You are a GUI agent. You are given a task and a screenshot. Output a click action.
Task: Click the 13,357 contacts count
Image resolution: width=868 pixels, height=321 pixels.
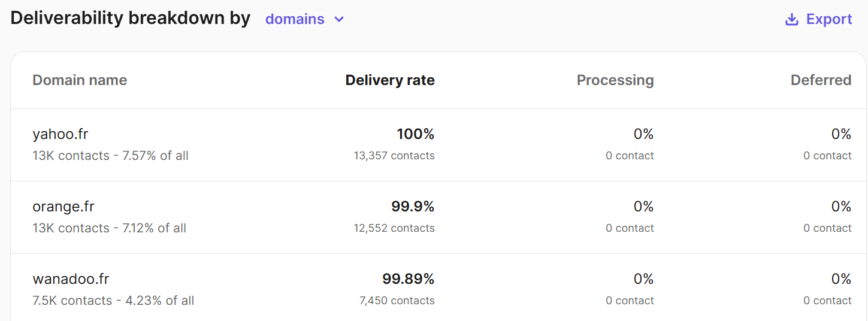point(394,156)
